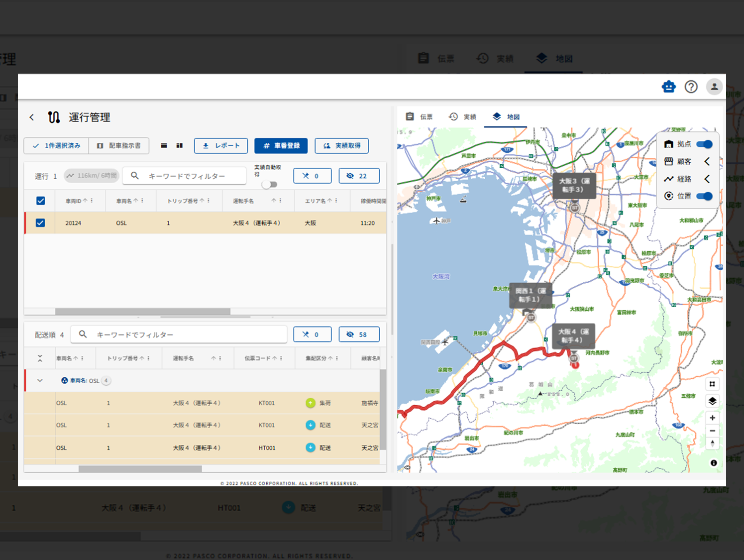
Task: Reset map north with the compass button
Action: tap(712, 444)
